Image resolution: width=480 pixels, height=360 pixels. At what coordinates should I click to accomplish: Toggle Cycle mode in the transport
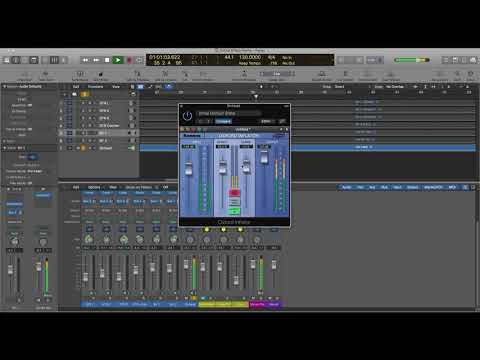click(139, 60)
